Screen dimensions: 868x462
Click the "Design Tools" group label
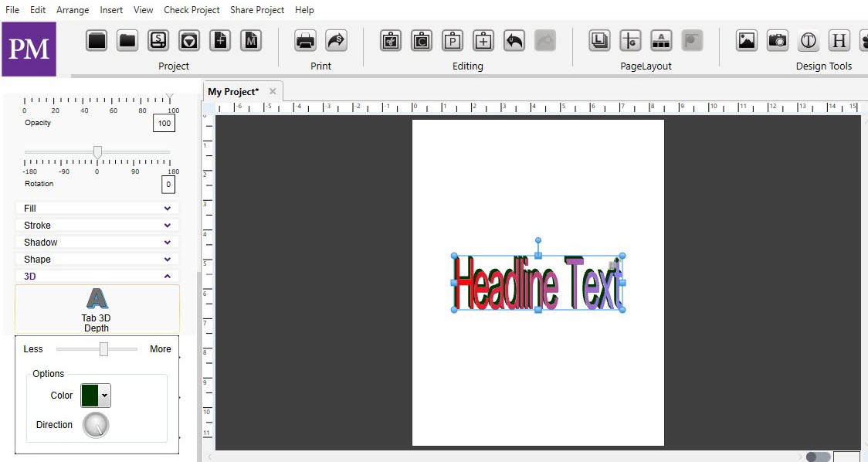[x=824, y=66]
